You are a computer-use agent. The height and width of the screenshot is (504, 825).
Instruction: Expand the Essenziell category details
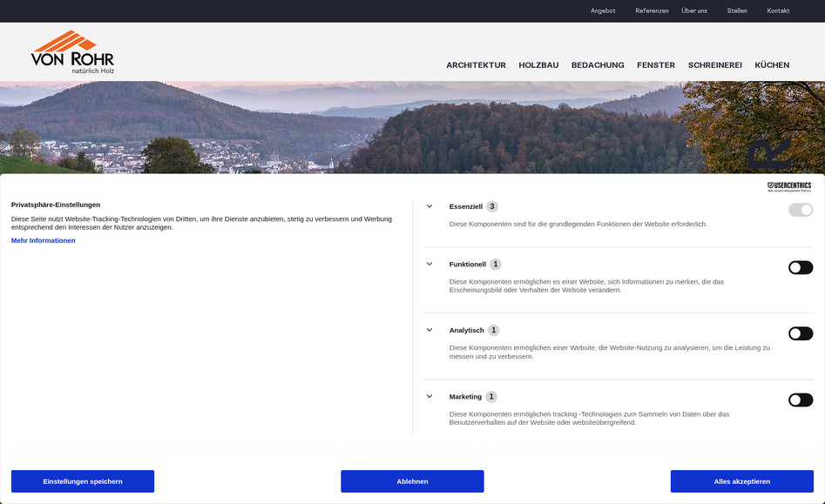[x=429, y=206]
